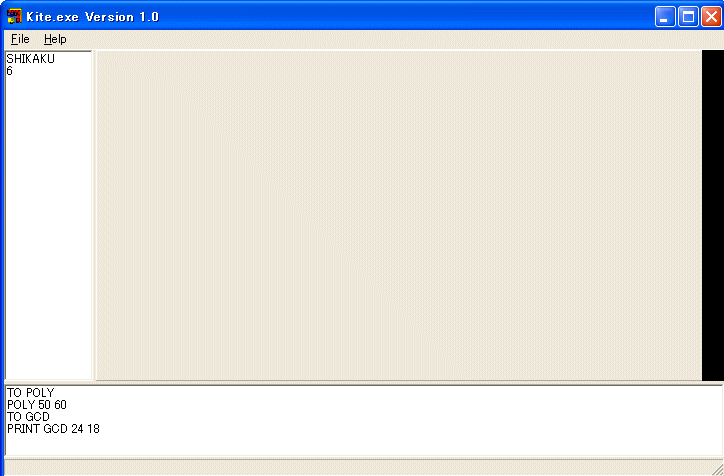724x476 pixels.
Task: Click the vertical splitter beside output panel
Action: coord(94,216)
